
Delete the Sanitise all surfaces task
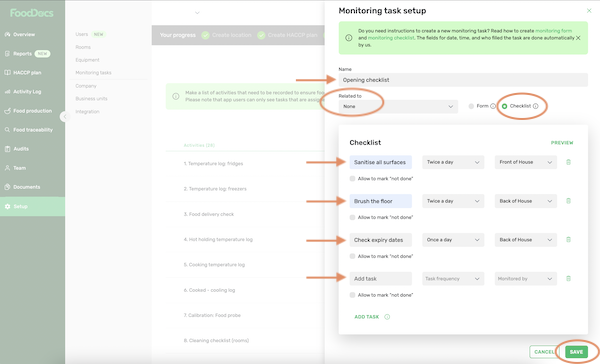pyautogui.click(x=568, y=162)
